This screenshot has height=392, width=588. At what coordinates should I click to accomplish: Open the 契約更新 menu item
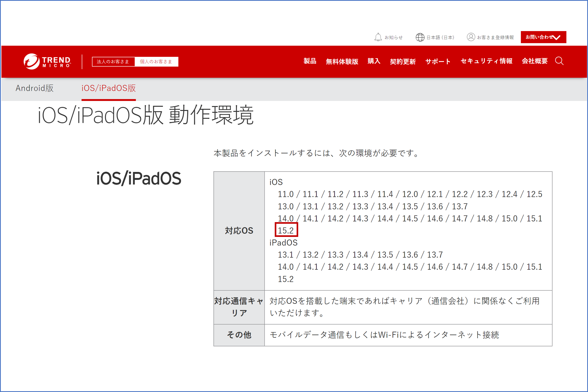pyautogui.click(x=403, y=61)
